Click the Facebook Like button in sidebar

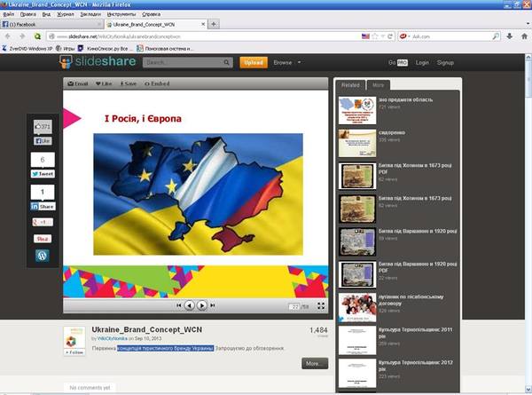(x=43, y=141)
